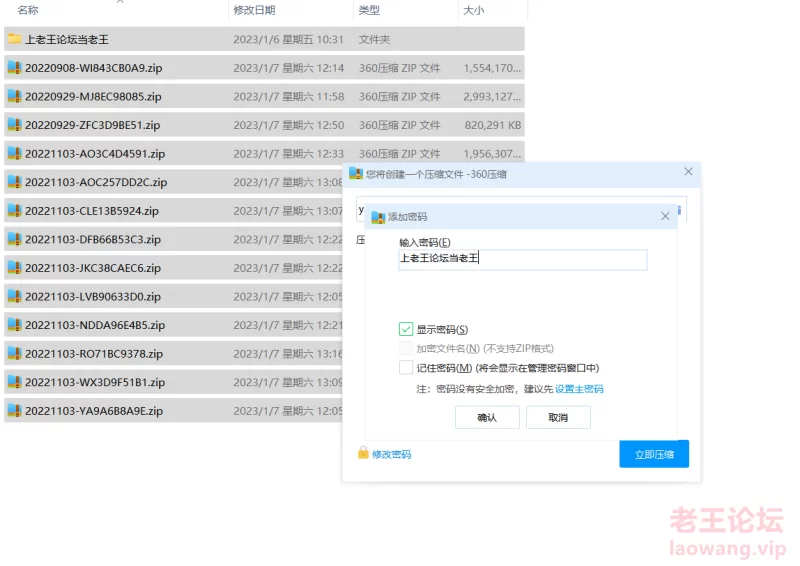Screen dimensions: 800x566
Task: Open the 设置主密码 link
Action: [579, 389]
